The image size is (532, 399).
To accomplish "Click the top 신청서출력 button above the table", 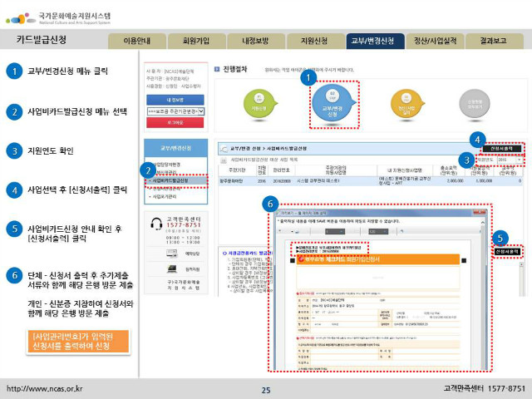I will pyautogui.click(x=501, y=149).
